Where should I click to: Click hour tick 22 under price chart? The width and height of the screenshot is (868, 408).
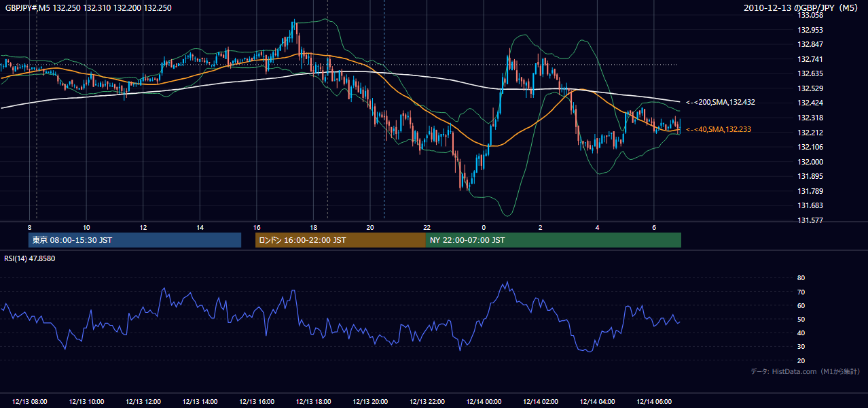click(427, 227)
